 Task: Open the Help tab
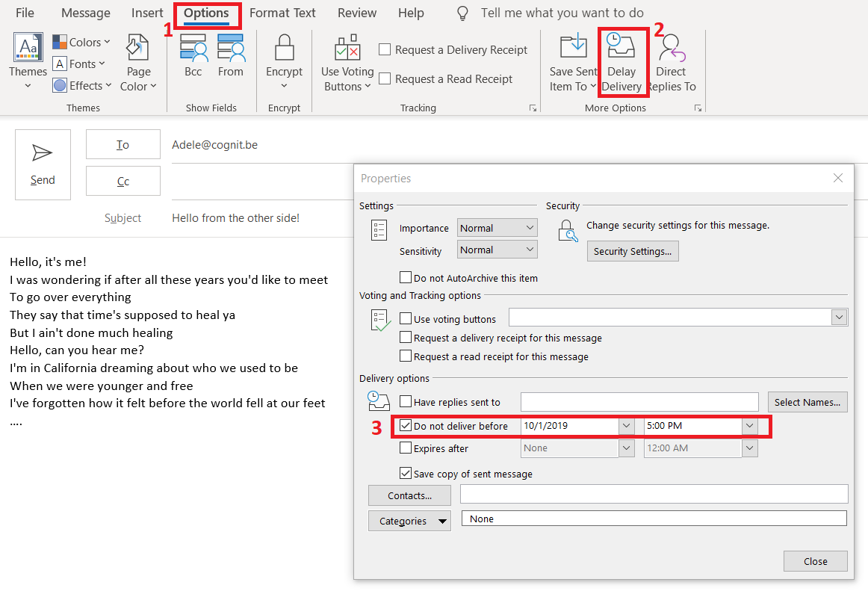(411, 13)
